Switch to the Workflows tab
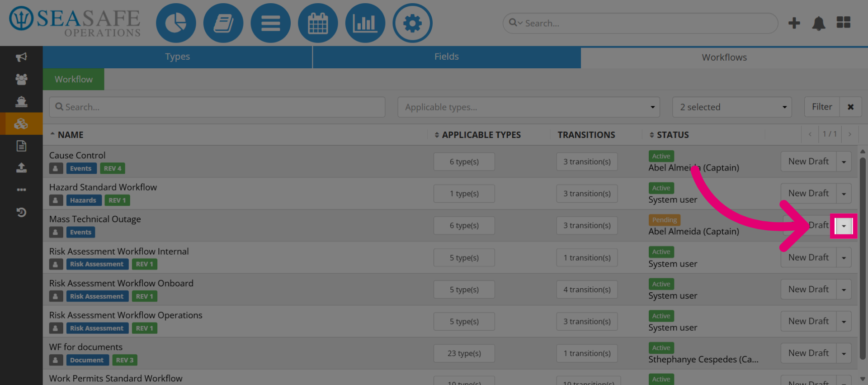 click(724, 57)
